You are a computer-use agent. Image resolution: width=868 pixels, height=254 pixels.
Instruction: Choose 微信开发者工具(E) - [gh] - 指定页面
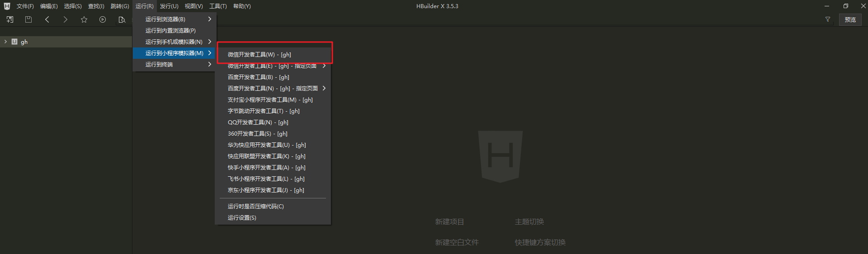(274, 66)
